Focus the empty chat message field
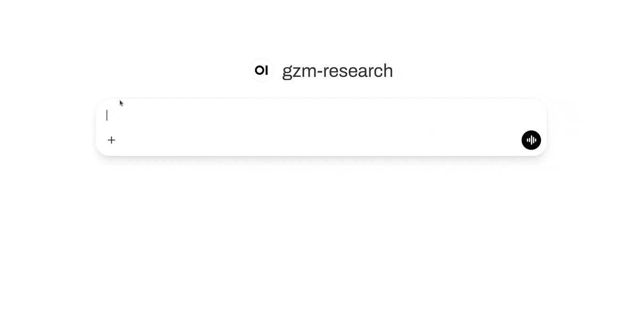The height and width of the screenshot is (318, 644). click(311, 116)
